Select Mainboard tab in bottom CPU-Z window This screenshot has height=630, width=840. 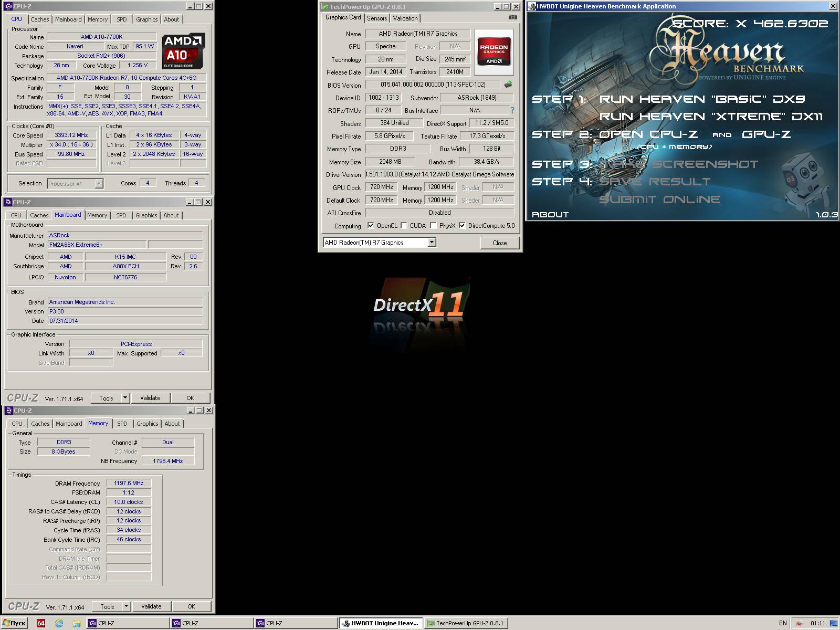coord(69,424)
